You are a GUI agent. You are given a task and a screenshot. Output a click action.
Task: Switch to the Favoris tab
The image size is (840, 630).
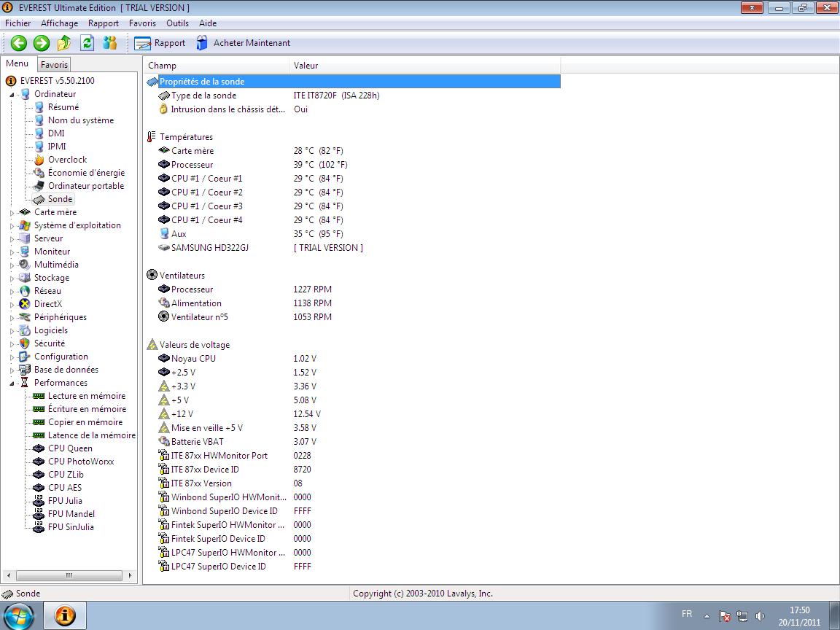pos(54,65)
